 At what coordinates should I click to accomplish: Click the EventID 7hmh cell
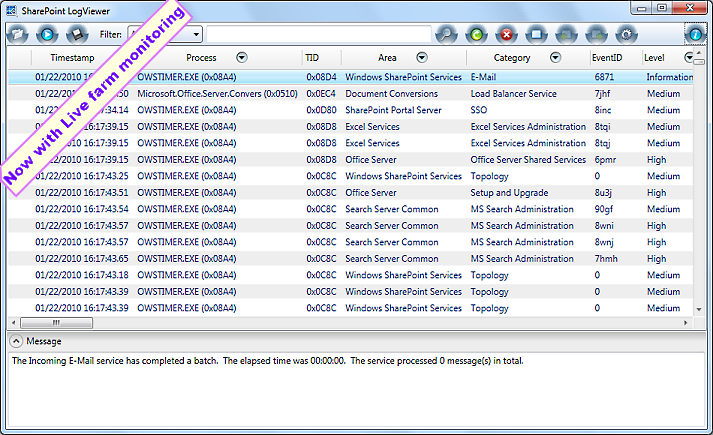tap(606, 259)
